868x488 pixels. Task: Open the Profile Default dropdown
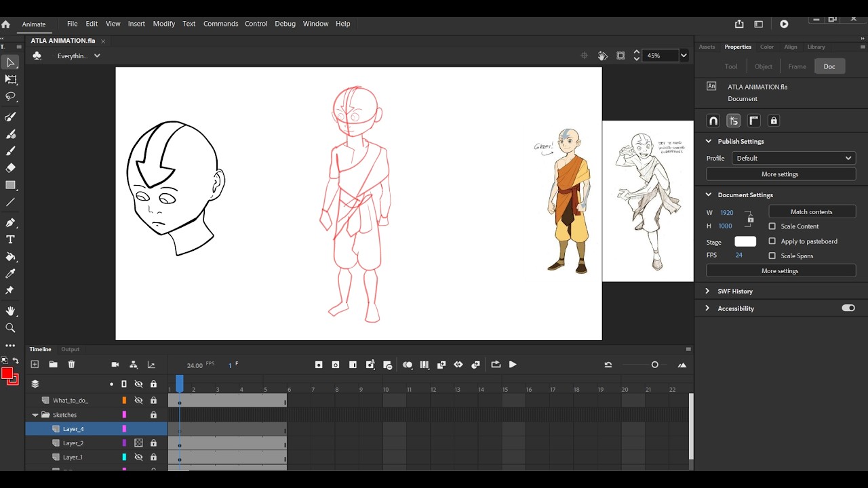click(x=793, y=158)
